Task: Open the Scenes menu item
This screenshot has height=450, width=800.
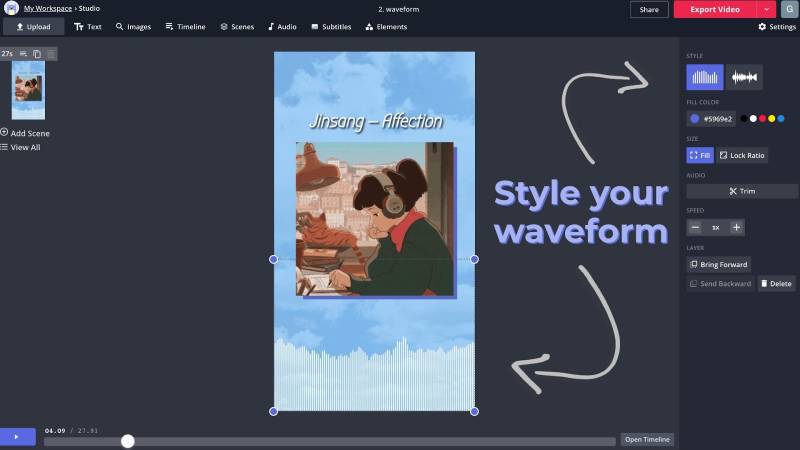Action: click(237, 27)
